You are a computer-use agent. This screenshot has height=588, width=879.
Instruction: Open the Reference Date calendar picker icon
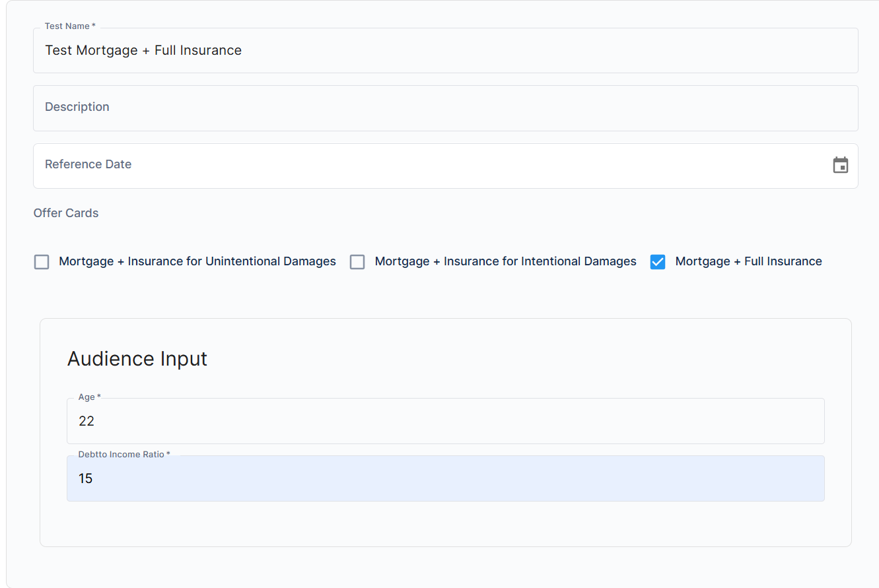[840, 165]
